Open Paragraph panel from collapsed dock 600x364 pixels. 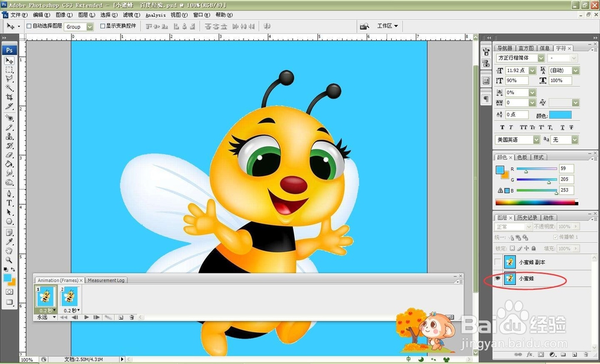coord(486,99)
